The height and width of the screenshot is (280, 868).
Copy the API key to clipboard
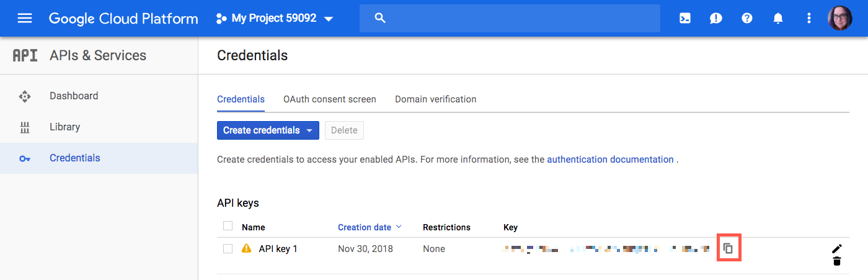(728, 248)
